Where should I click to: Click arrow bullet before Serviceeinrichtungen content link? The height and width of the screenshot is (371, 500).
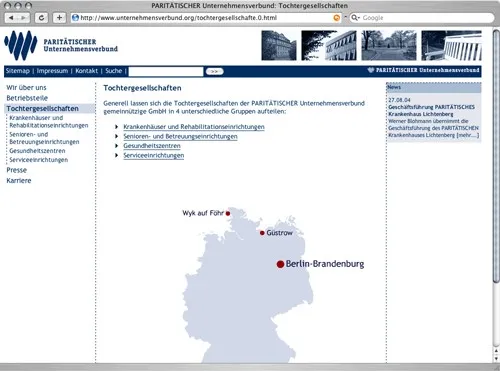[117, 155]
